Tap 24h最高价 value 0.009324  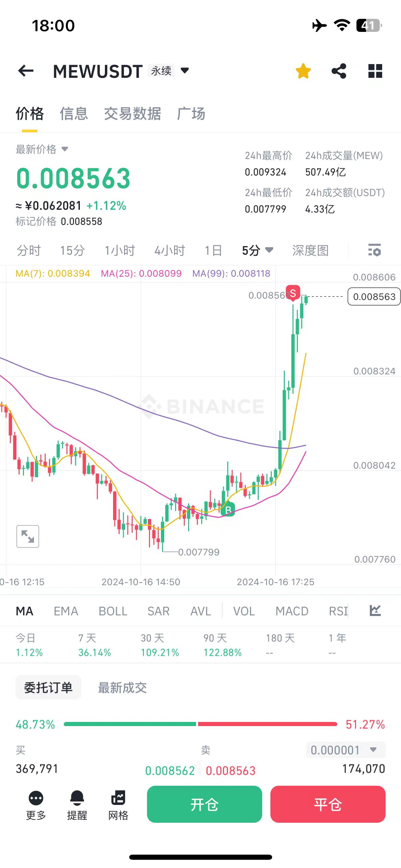pos(266,172)
